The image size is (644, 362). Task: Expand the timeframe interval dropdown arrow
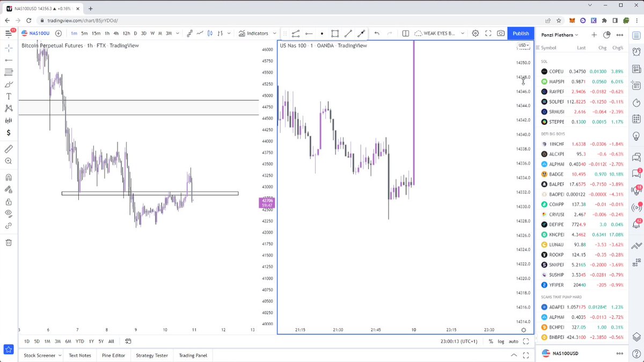(x=178, y=33)
